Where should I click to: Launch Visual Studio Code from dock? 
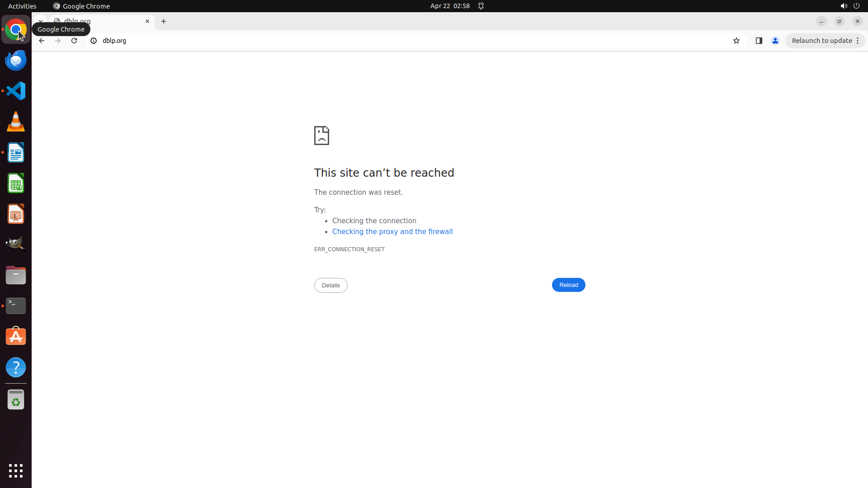[16, 91]
